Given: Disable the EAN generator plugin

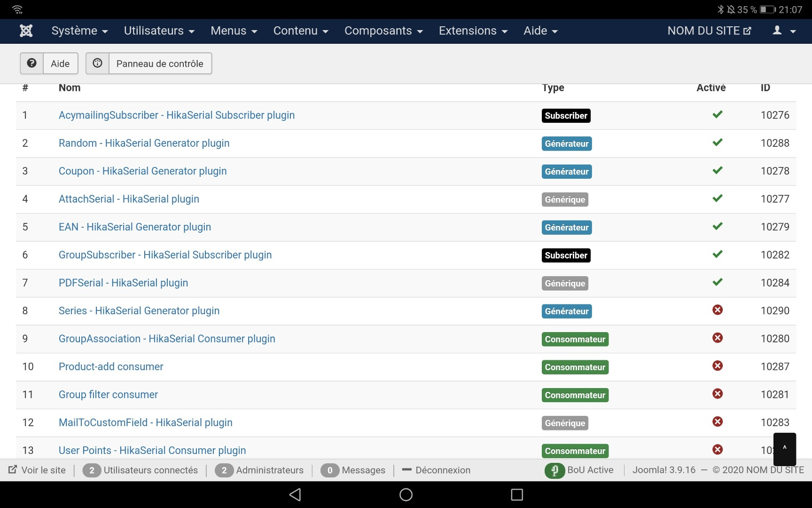Looking at the screenshot, I should coord(718,226).
